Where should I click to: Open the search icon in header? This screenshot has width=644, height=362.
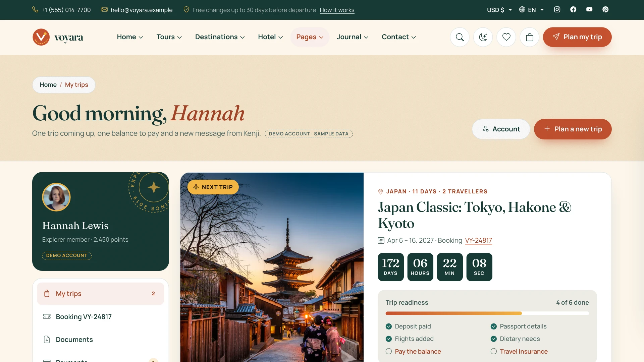tap(460, 37)
